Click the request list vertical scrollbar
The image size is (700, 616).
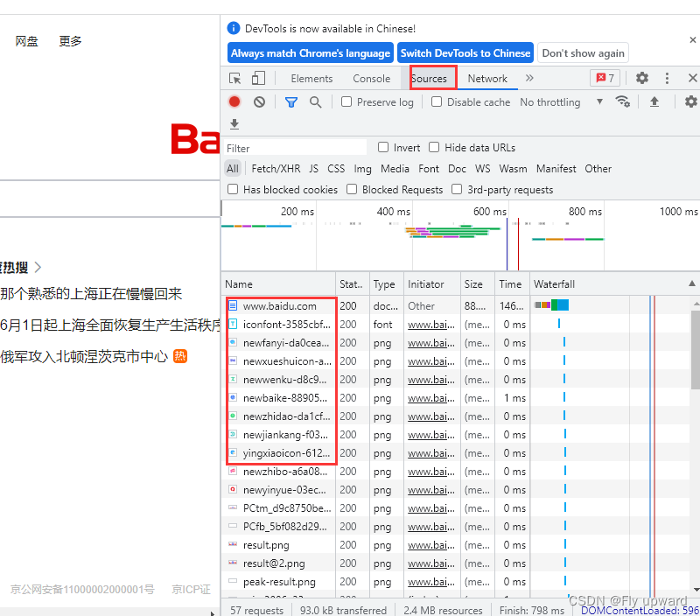coord(695,350)
